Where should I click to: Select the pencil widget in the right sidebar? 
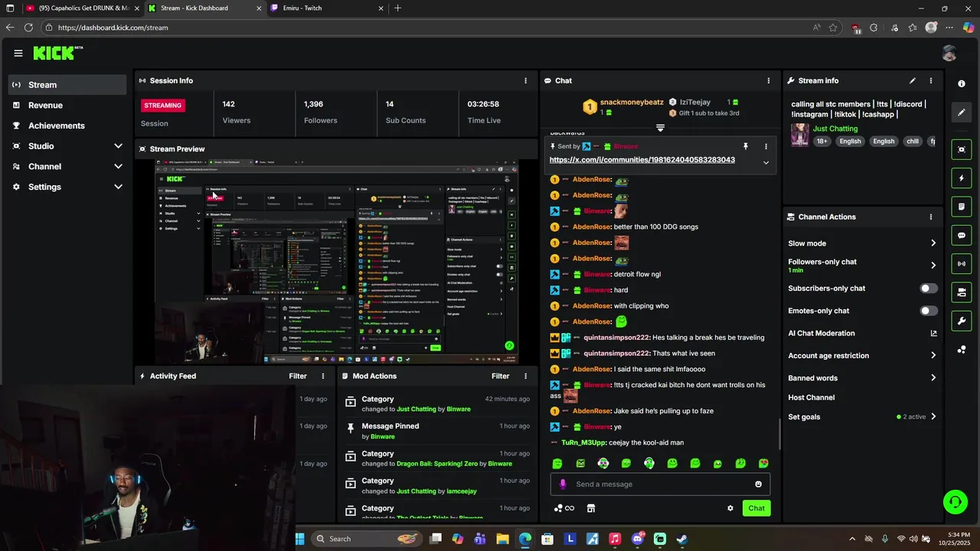(x=962, y=112)
